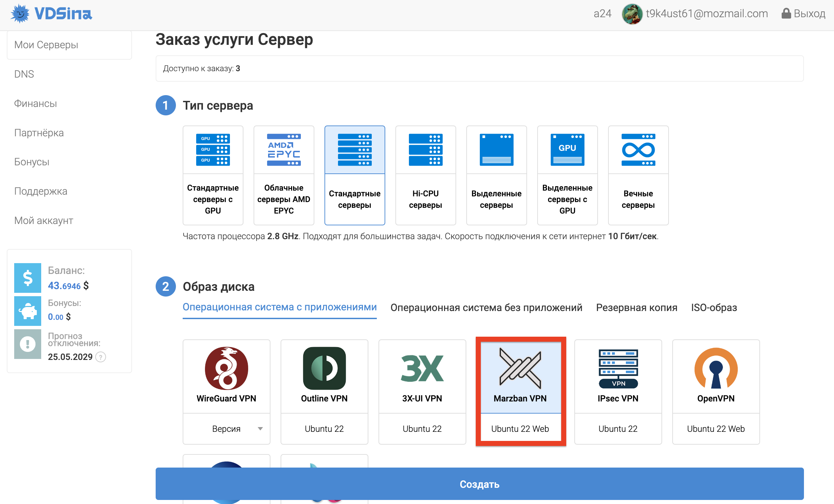Choose the AMD EPYC cloud servers icon
Image resolution: width=834 pixels, height=504 pixels.
tap(284, 150)
